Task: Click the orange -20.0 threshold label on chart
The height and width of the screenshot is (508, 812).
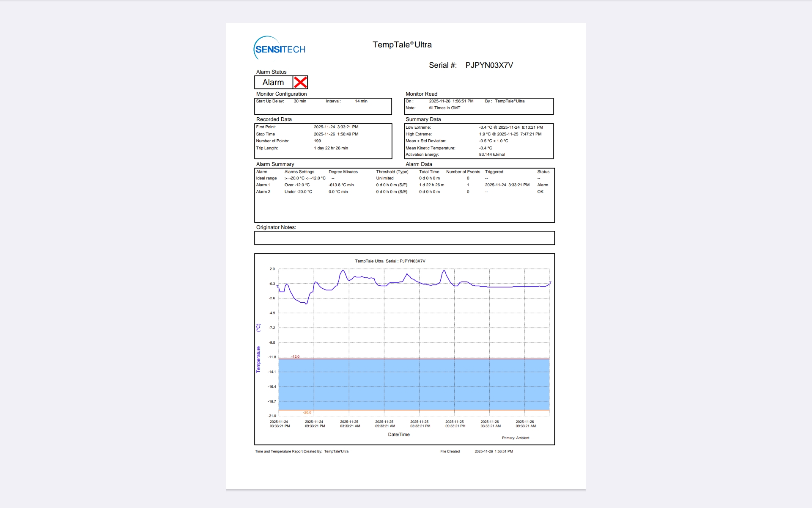Action: [x=307, y=412]
